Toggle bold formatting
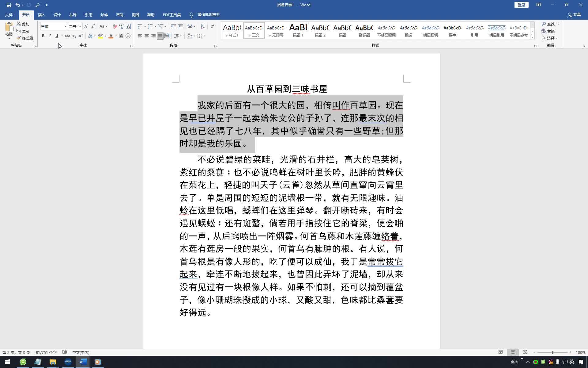 tap(43, 36)
